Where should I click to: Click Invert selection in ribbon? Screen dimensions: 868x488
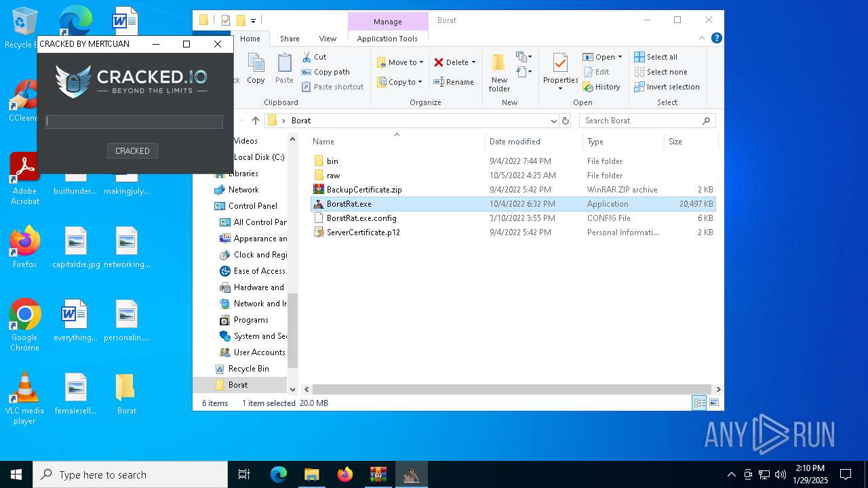pyautogui.click(x=667, y=87)
